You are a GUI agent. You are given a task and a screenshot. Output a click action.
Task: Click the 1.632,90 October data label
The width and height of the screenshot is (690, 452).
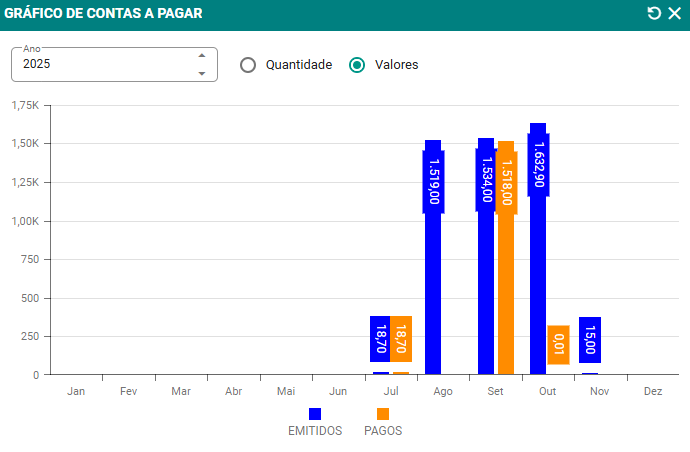pyautogui.click(x=538, y=165)
